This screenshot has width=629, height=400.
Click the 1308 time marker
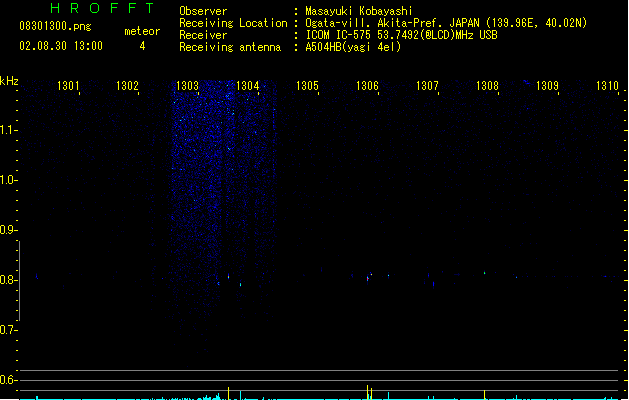coord(487,86)
